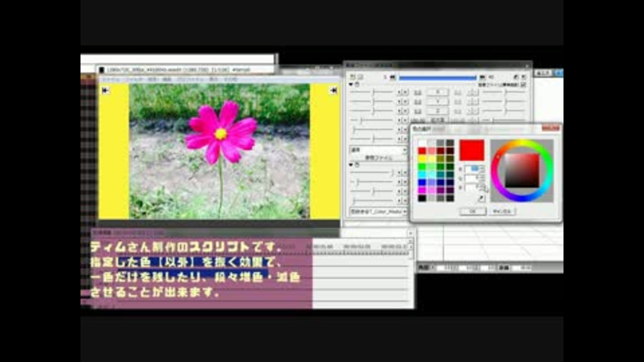Open the 通常 blend mode dropdown

pos(378,149)
